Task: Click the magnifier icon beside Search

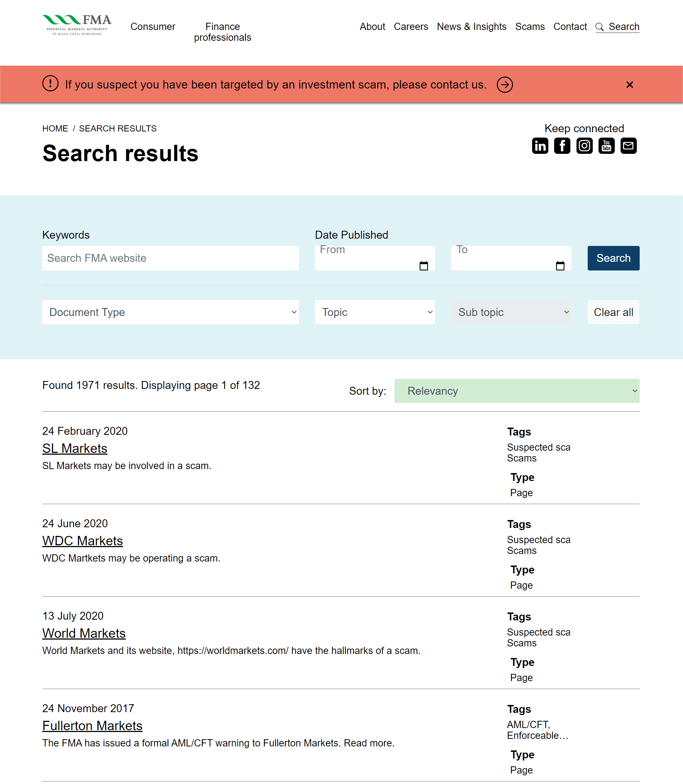Action: pyautogui.click(x=599, y=27)
